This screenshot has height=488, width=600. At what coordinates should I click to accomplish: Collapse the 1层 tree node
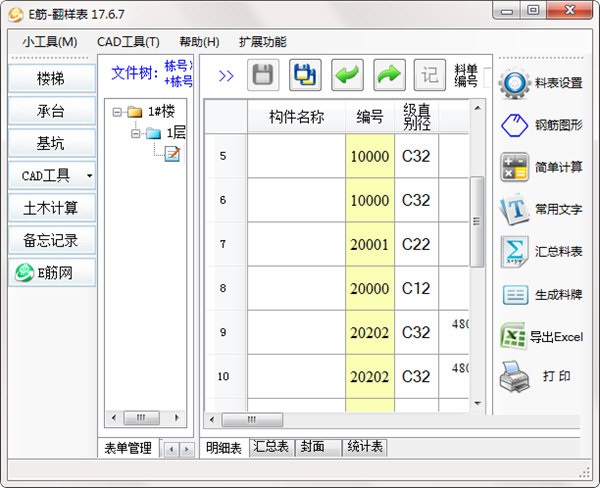pos(135,134)
